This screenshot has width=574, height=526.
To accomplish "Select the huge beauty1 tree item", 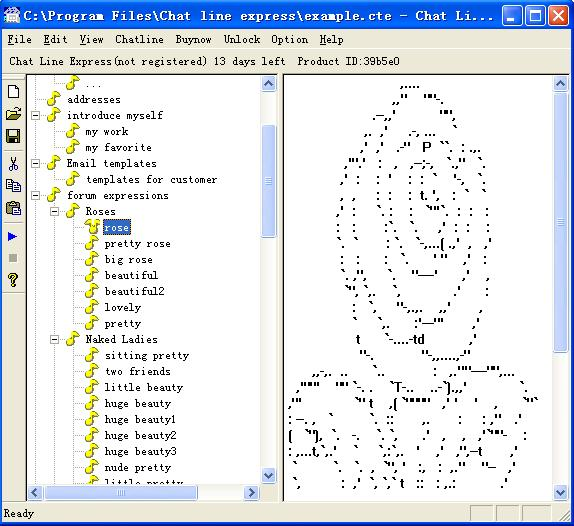I will (140, 419).
